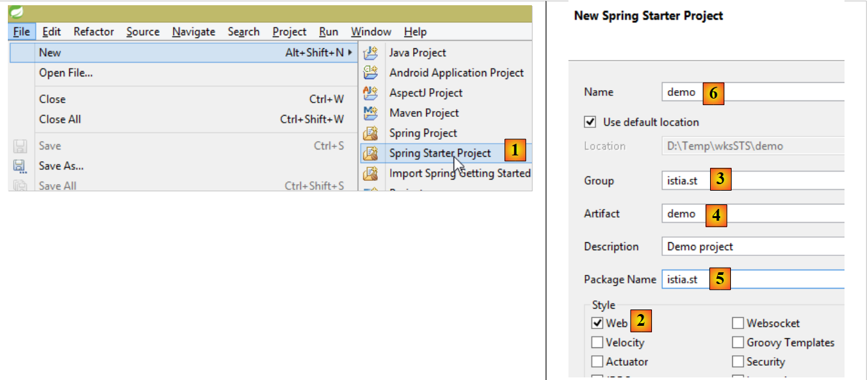The image size is (868, 380).
Task: Click the Package Name input field
Action: 783,279
